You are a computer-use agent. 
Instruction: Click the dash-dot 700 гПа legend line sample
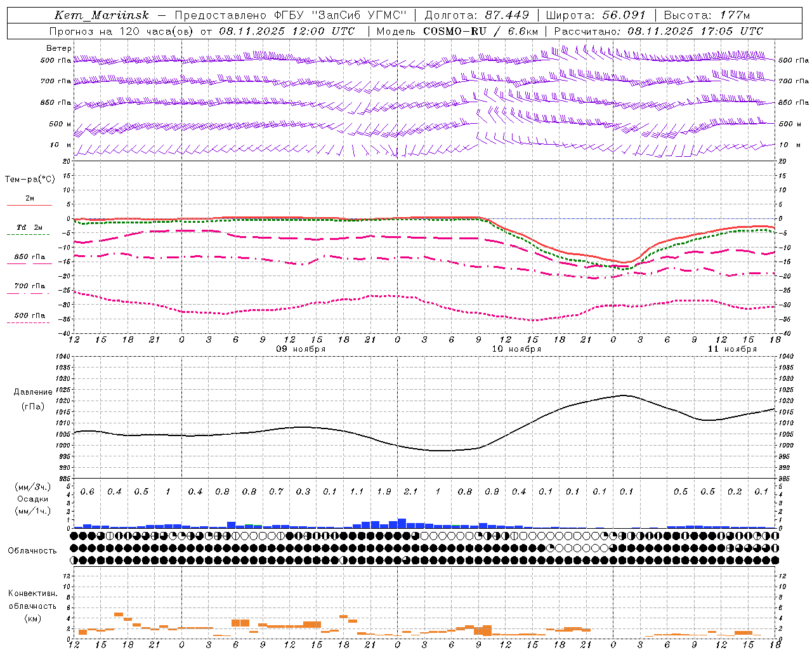click(29, 293)
